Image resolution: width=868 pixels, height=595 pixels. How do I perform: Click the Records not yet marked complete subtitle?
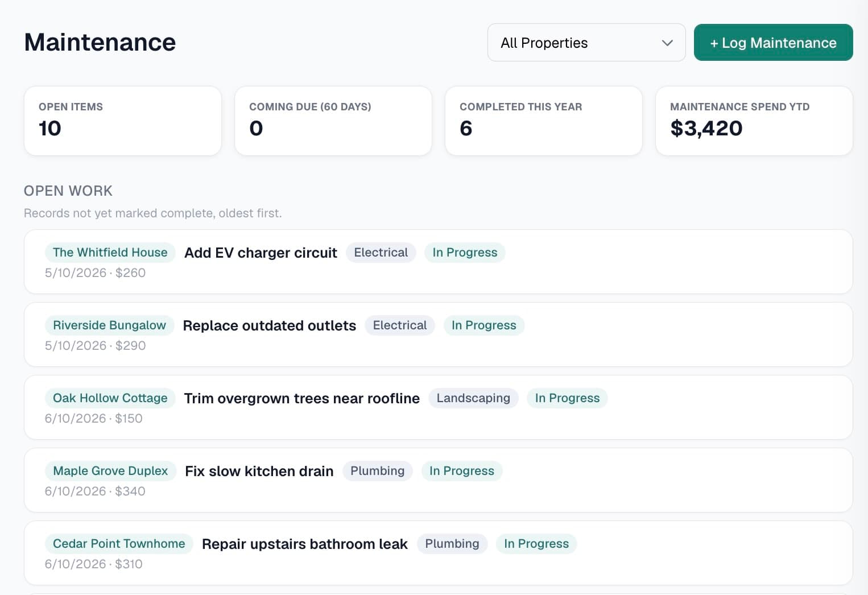coord(152,213)
